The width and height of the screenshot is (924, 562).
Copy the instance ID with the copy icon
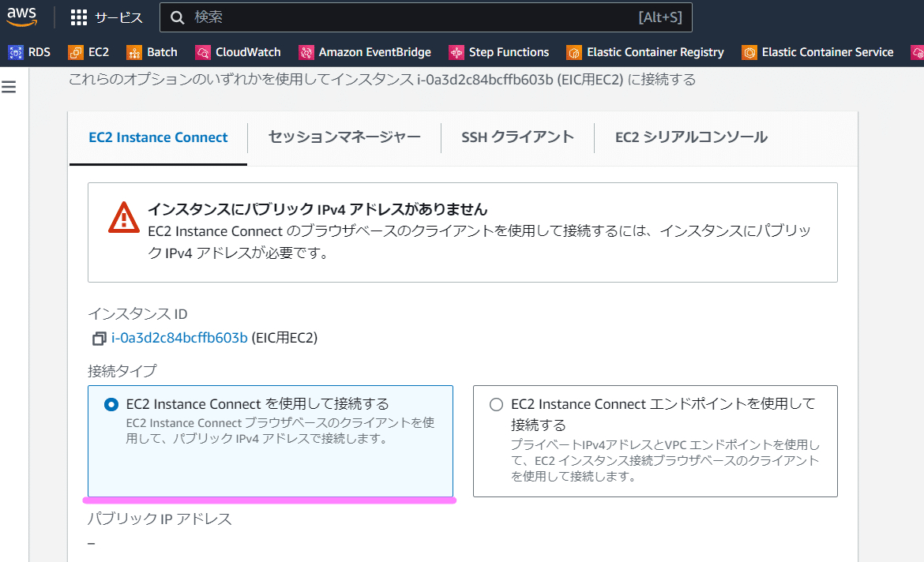[99, 338]
